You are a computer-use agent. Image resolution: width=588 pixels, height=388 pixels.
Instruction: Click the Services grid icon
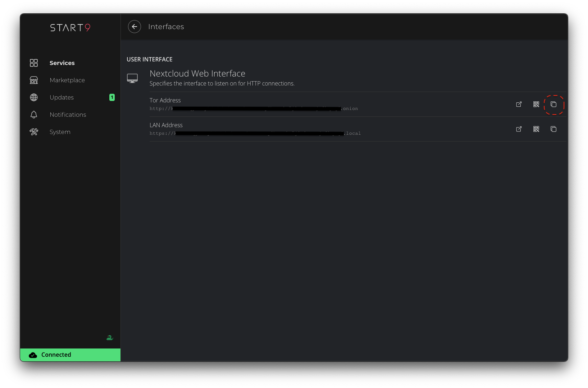pos(34,63)
